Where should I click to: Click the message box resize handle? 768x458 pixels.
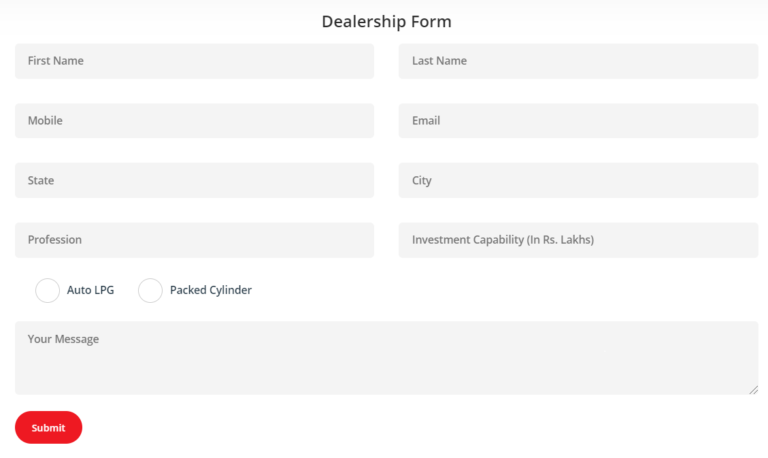753,389
